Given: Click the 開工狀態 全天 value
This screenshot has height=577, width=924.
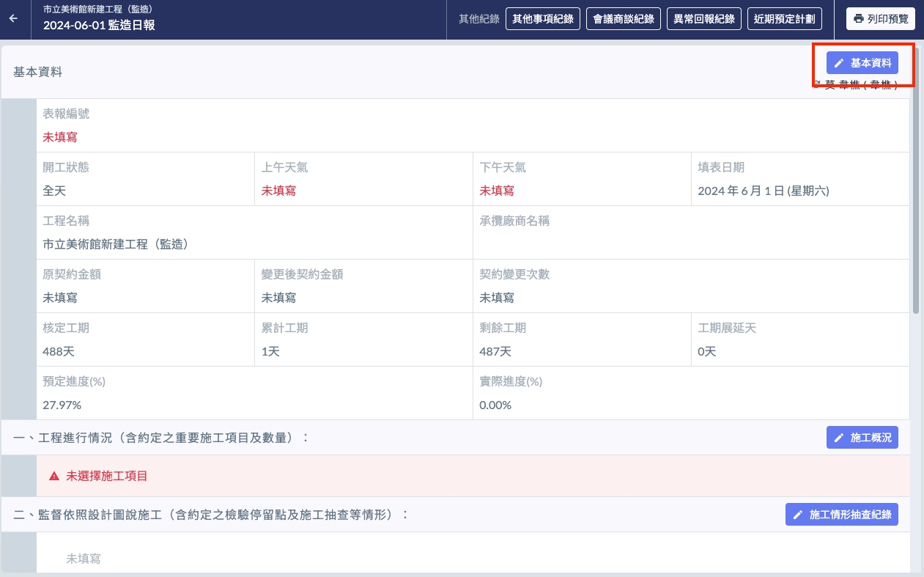Looking at the screenshot, I should point(54,191).
